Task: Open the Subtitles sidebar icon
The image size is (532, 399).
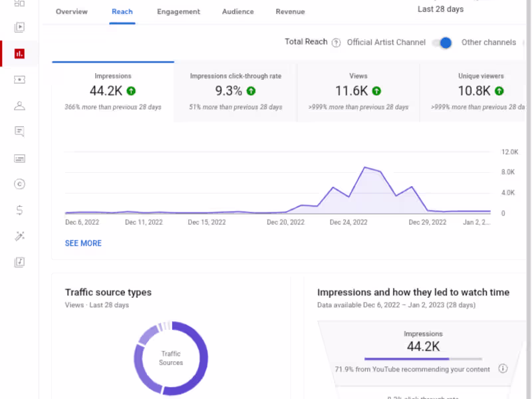Action: point(19,158)
